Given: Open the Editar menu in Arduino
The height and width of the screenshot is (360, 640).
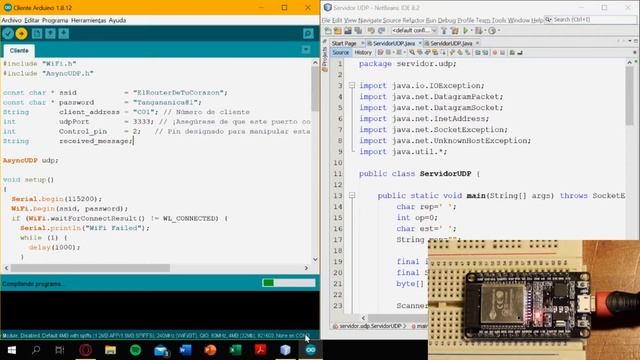Looking at the screenshot, I should pos(32,20).
